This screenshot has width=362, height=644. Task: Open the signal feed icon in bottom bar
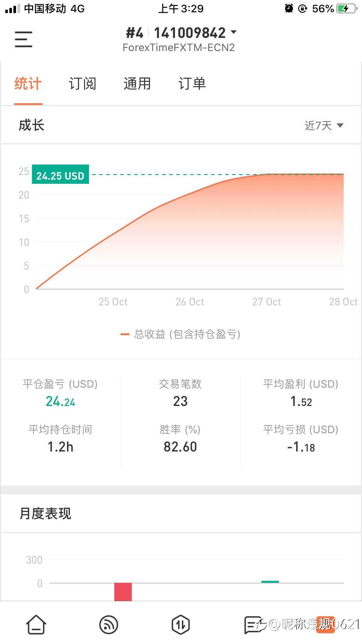109,625
